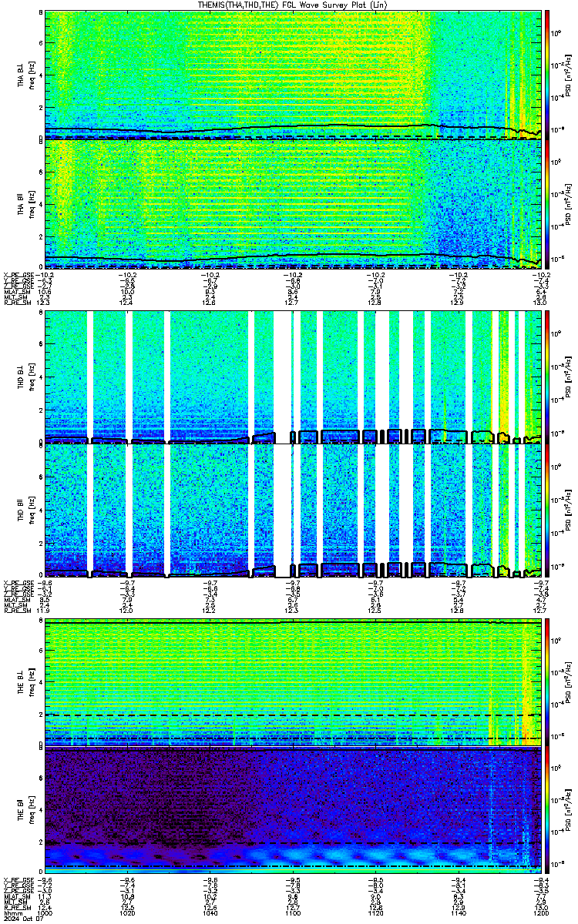Click the color bar beside THA B∥ panel
The height and width of the screenshot is (924, 578).
pyautogui.click(x=548, y=203)
